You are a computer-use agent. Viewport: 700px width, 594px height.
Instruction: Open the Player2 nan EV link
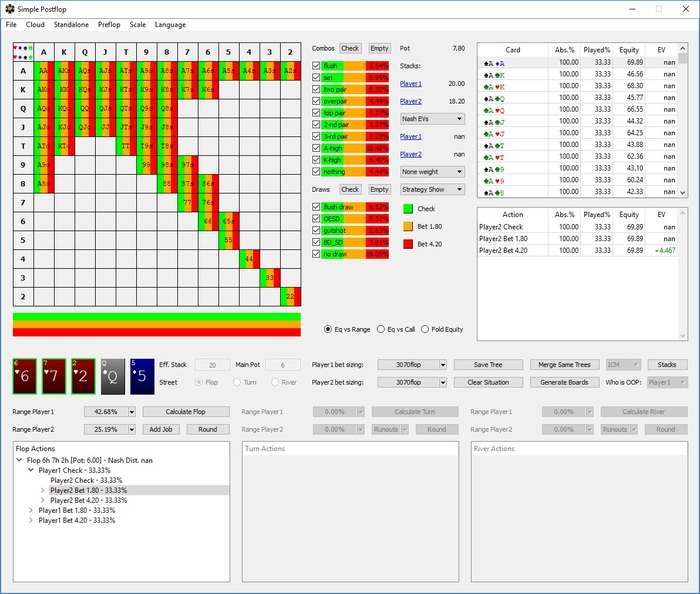pos(411,154)
